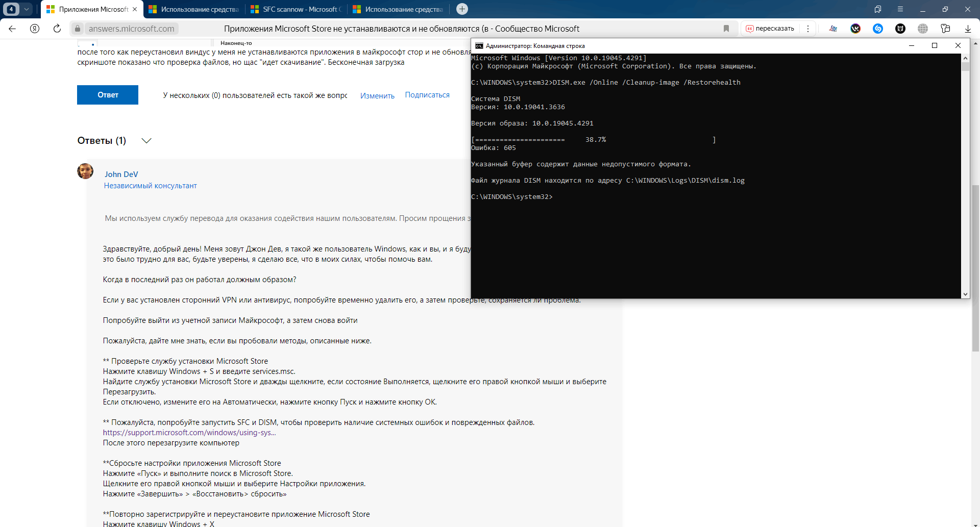Click the dism.log path line in console
The width and height of the screenshot is (980, 527).
tap(608, 181)
